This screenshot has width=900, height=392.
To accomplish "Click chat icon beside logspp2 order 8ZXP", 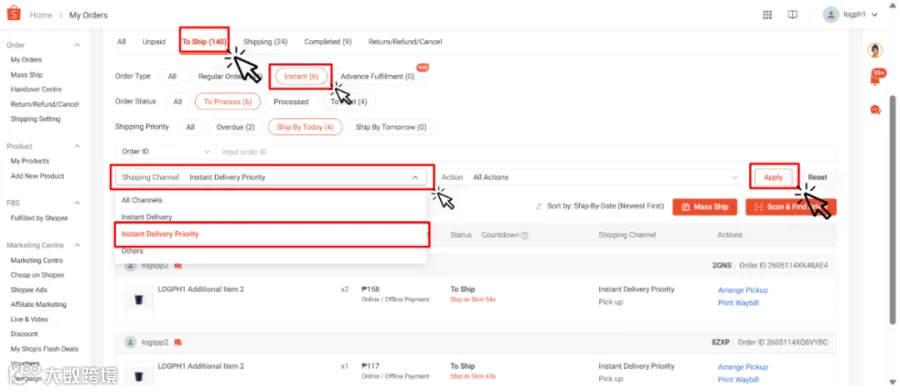I will pyautogui.click(x=178, y=343).
